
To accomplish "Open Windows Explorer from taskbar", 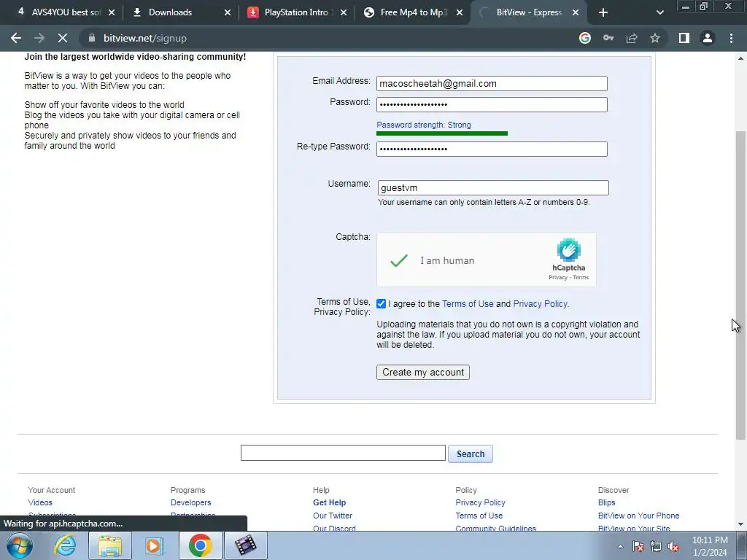I will point(110,545).
